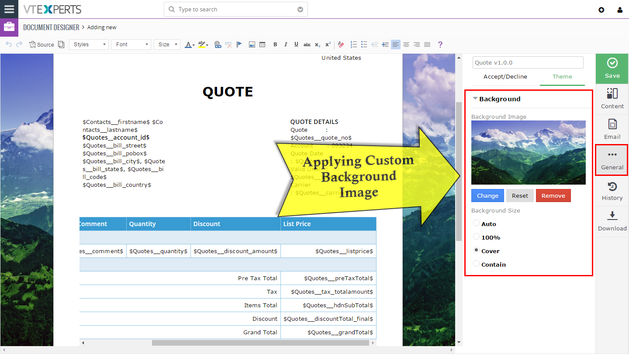Image resolution: width=629 pixels, height=364 pixels.
Task: Click the editor's vertical scrollbar thumb
Action: (459, 172)
